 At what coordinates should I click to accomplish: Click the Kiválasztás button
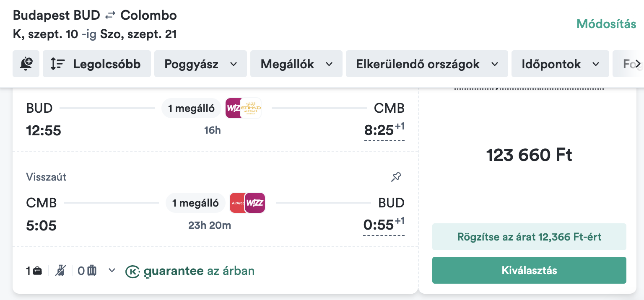(x=529, y=270)
